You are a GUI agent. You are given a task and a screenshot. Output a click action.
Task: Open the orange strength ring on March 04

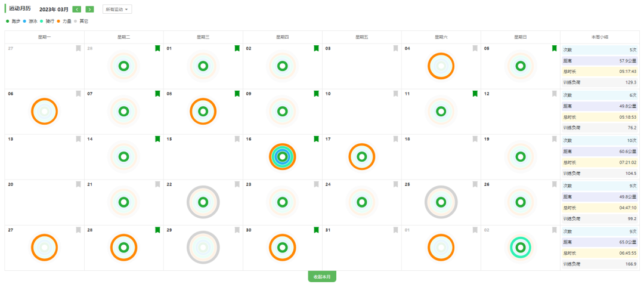click(441, 66)
